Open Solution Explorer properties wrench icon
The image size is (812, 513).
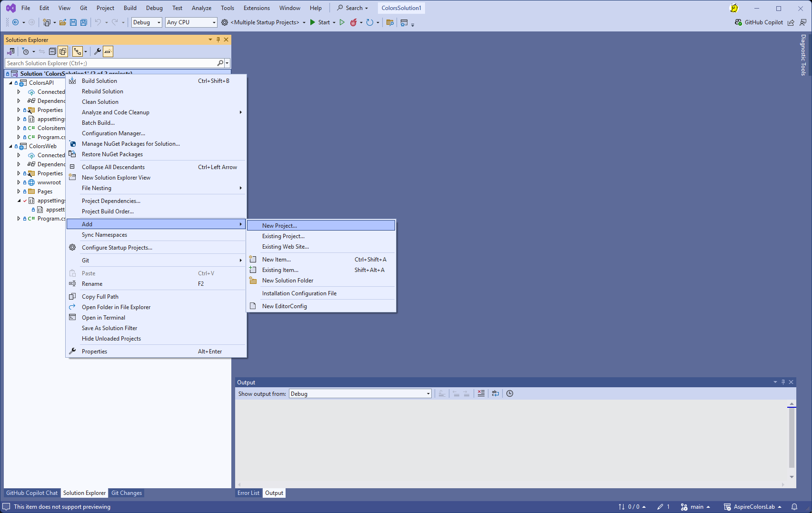tap(97, 51)
